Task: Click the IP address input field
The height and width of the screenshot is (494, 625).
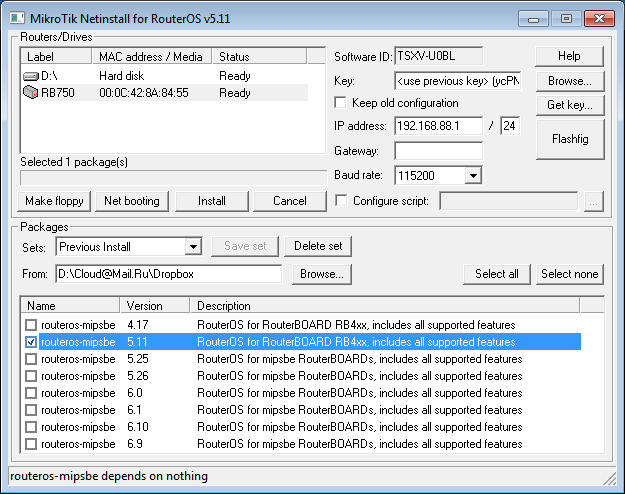Action: 438,126
